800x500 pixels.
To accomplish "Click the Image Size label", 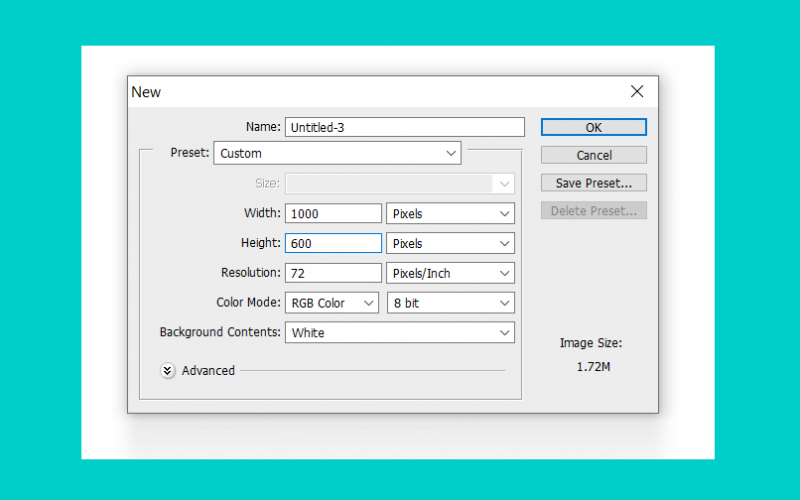I will (591, 343).
